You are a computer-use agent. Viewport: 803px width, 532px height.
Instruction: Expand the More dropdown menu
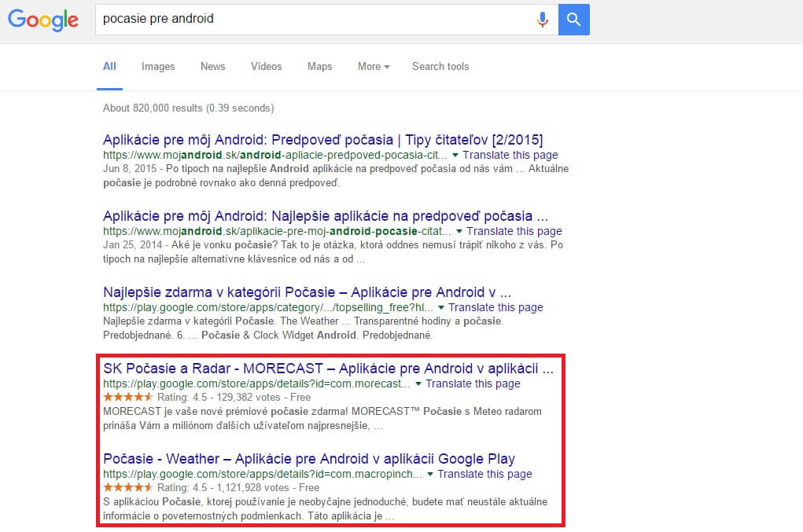[x=374, y=67]
